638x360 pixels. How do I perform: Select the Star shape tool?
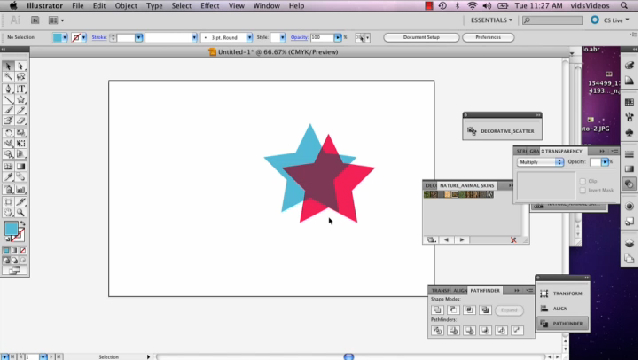21,99
